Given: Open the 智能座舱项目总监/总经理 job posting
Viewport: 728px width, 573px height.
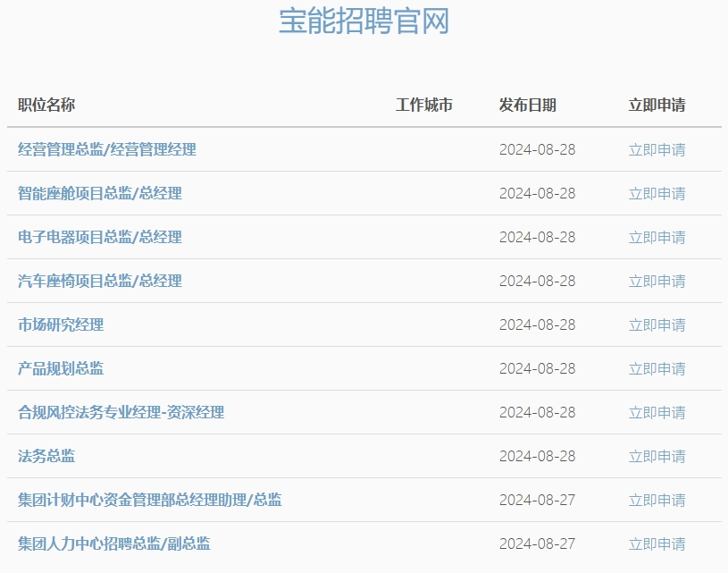Looking at the screenshot, I should (x=100, y=193).
